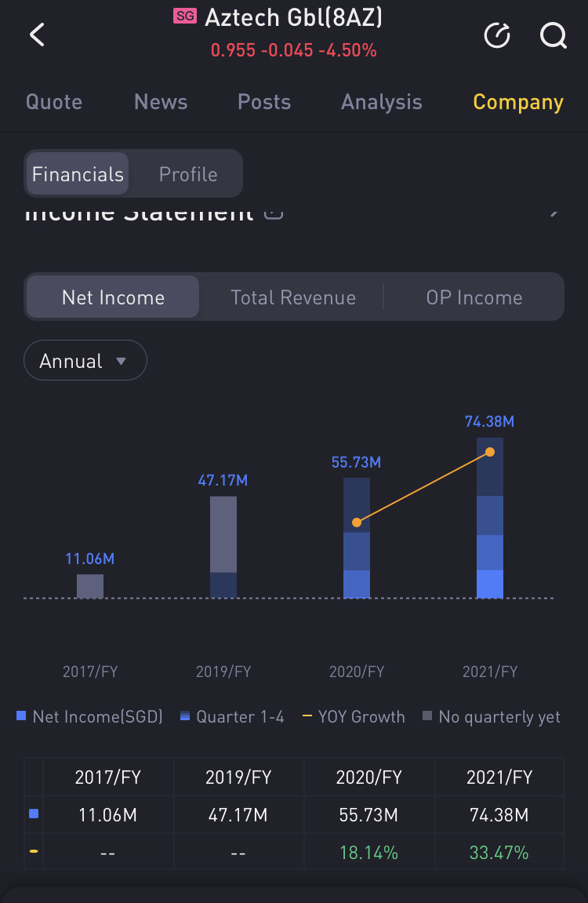Select the Company tab
Viewport: 588px width, 903px height.
click(517, 102)
